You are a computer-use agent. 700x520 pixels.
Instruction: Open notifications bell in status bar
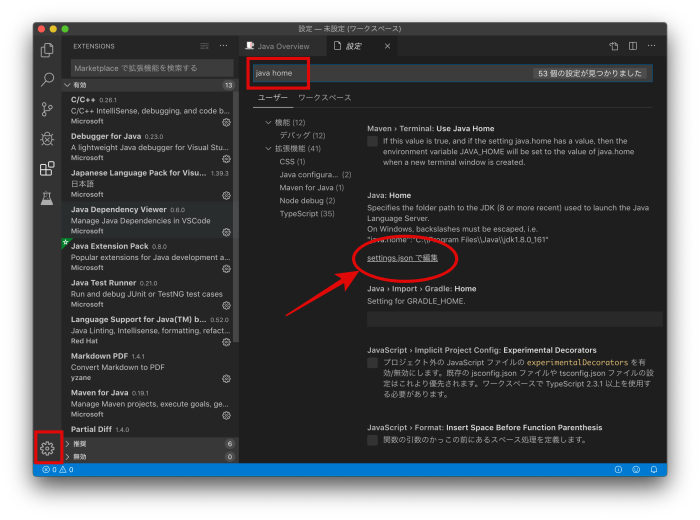654,470
